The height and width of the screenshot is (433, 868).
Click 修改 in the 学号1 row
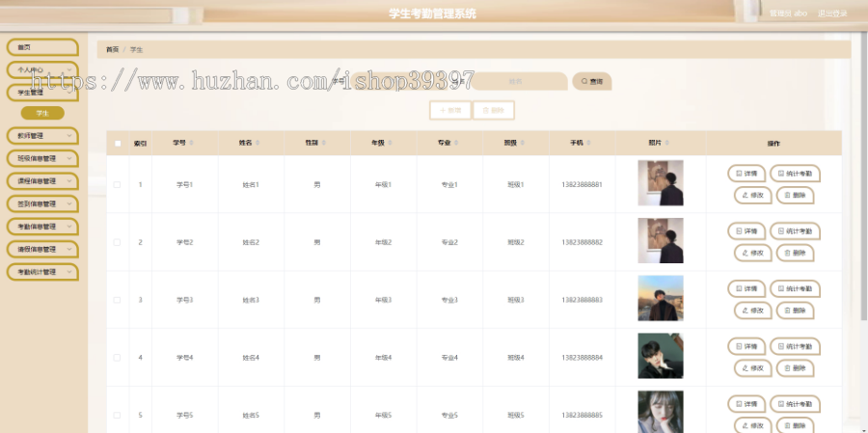point(753,195)
